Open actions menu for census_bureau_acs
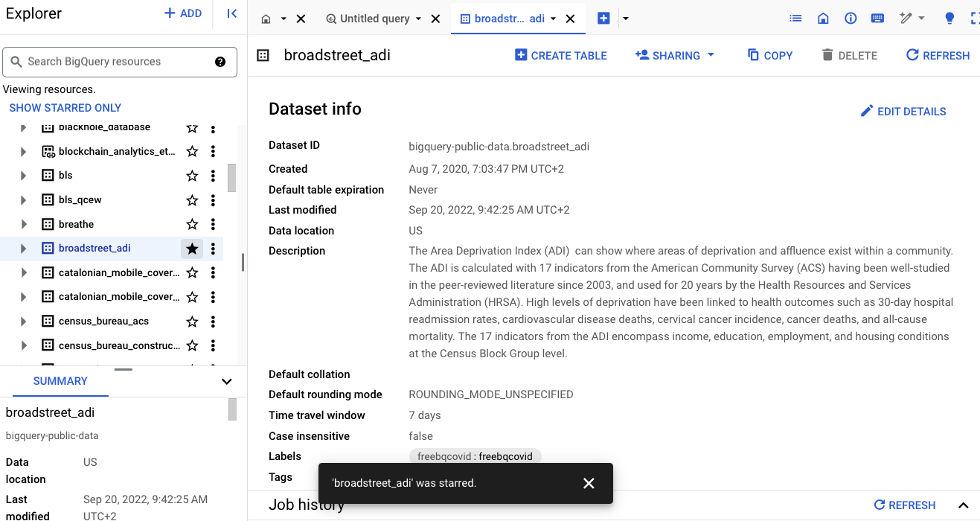The width and height of the screenshot is (980, 521). point(213,322)
